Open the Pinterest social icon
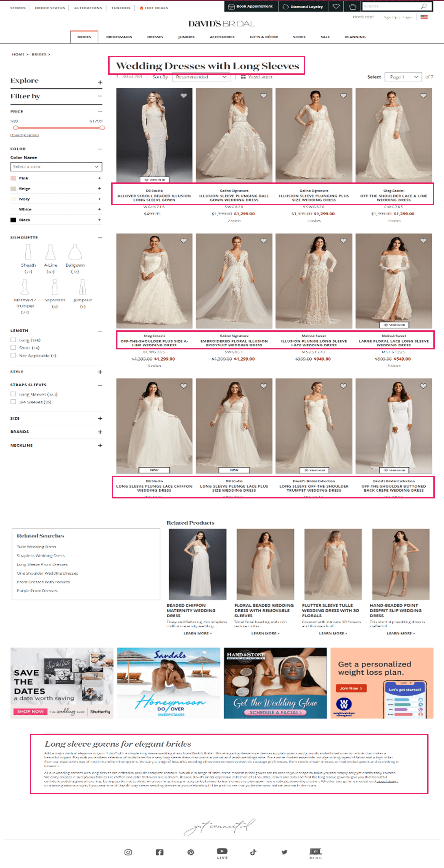 coord(191,852)
